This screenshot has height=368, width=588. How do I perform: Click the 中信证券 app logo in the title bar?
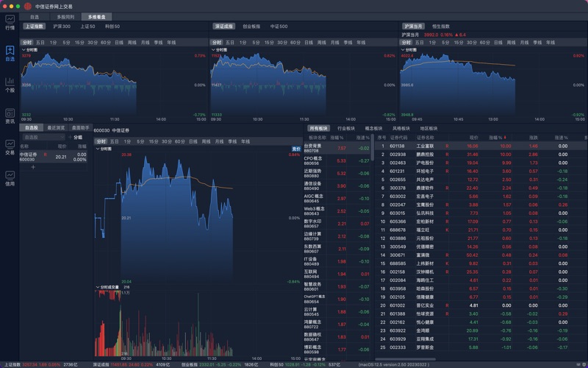click(x=28, y=7)
